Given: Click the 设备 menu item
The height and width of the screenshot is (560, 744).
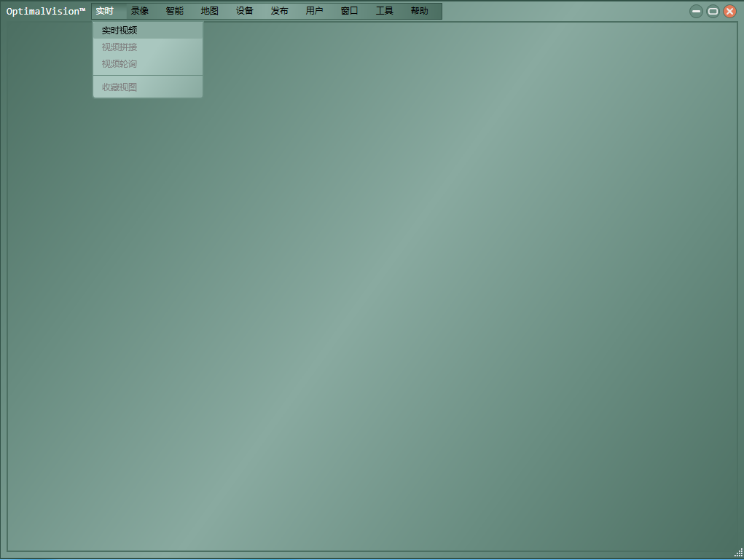Looking at the screenshot, I should [245, 11].
